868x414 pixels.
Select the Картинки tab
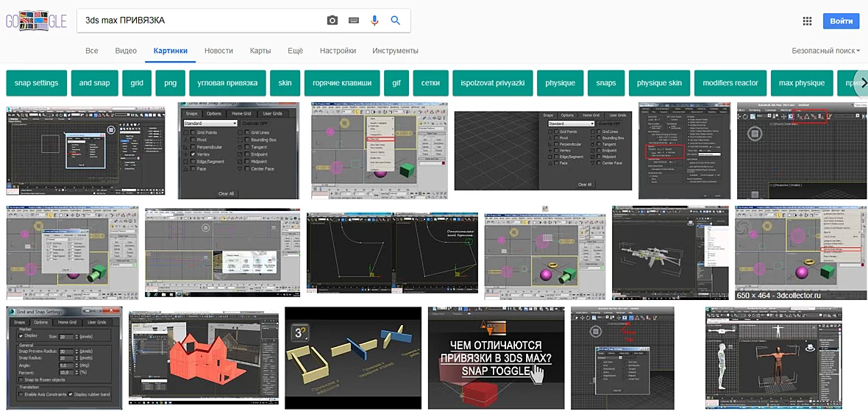171,50
